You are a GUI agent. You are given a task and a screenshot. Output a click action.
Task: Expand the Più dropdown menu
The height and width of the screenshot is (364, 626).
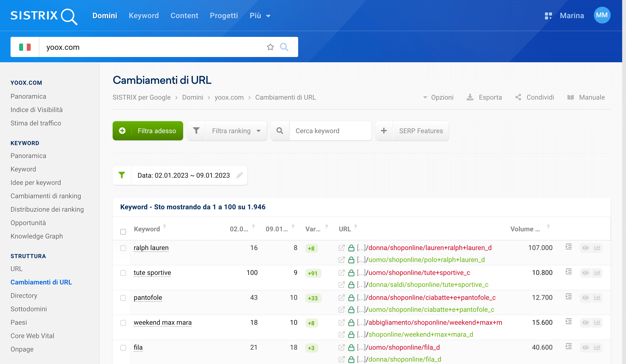click(x=260, y=16)
